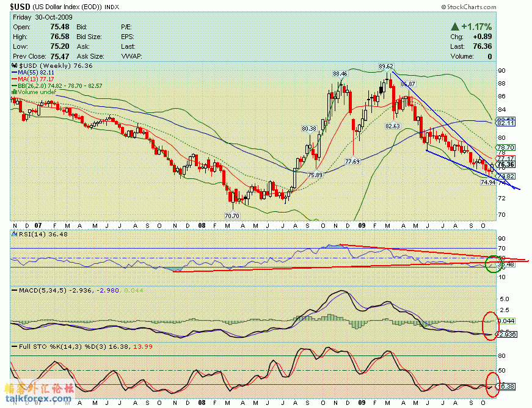Click the 80.38 price label
This screenshot has height=408, width=532.
309,128
